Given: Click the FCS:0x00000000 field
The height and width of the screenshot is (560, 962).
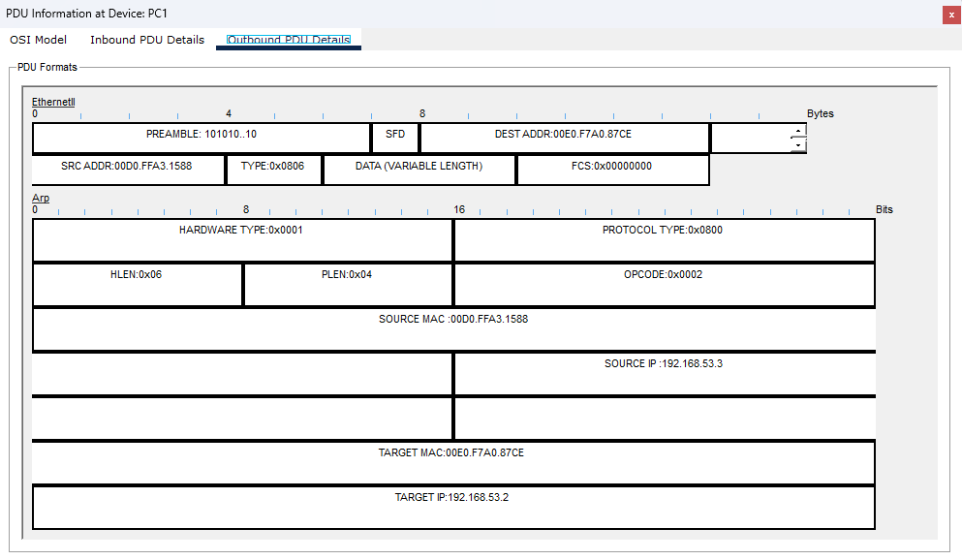Looking at the screenshot, I should [x=613, y=170].
